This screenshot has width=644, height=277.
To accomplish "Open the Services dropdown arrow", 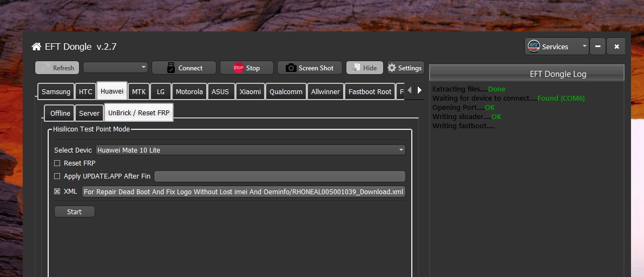I will coord(584,46).
